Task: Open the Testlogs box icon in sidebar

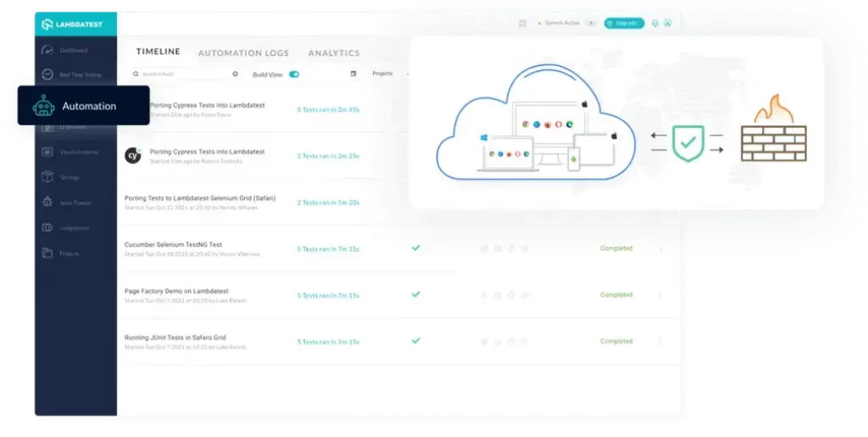Action: 47,177
